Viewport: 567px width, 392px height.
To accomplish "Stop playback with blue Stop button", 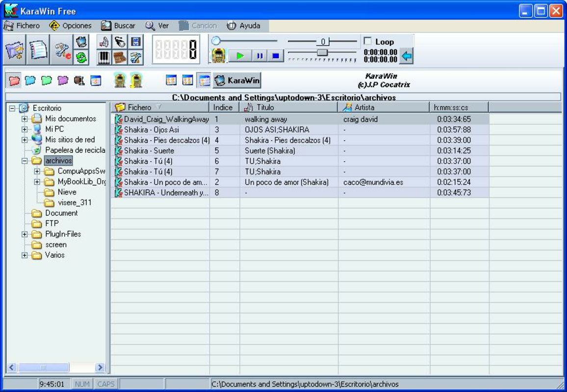I will tap(276, 56).
